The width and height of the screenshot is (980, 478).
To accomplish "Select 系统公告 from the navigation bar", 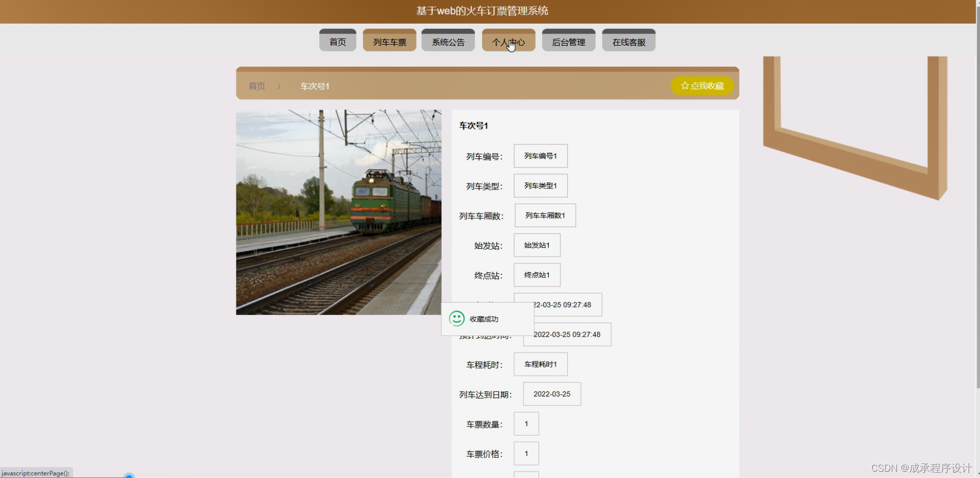I will [448, 41].
